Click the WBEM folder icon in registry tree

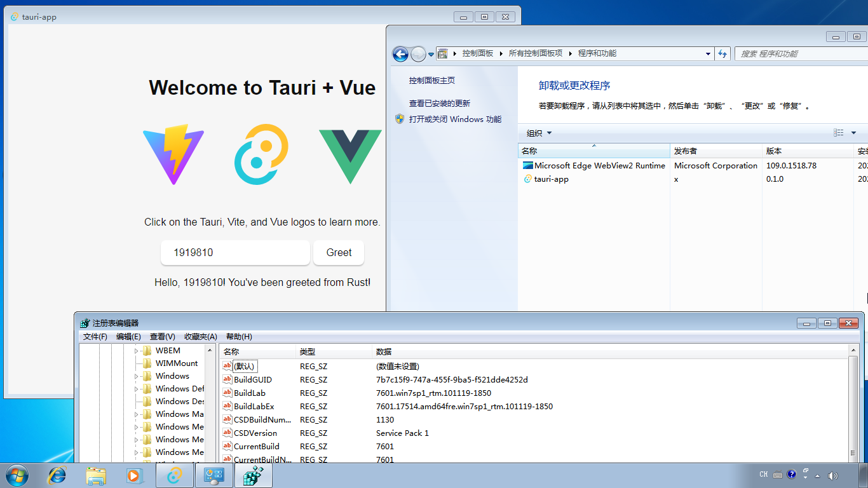147,351
